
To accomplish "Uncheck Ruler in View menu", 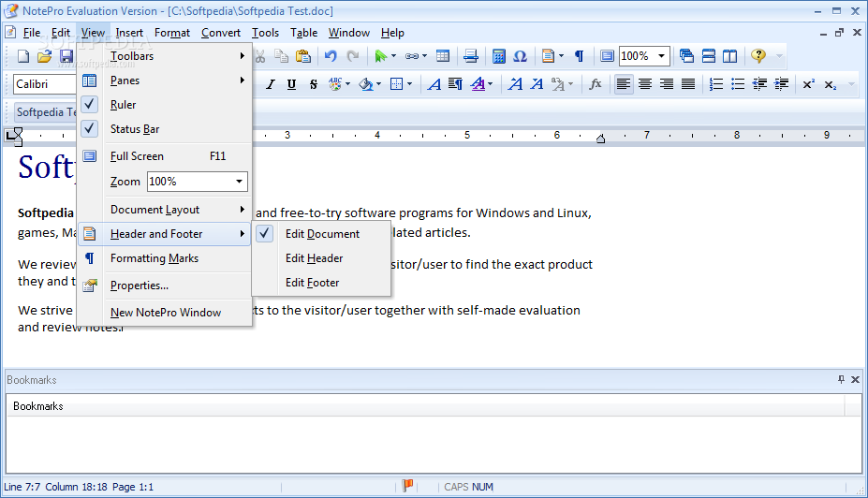I will pyautogui.click(x=165, y=105).
